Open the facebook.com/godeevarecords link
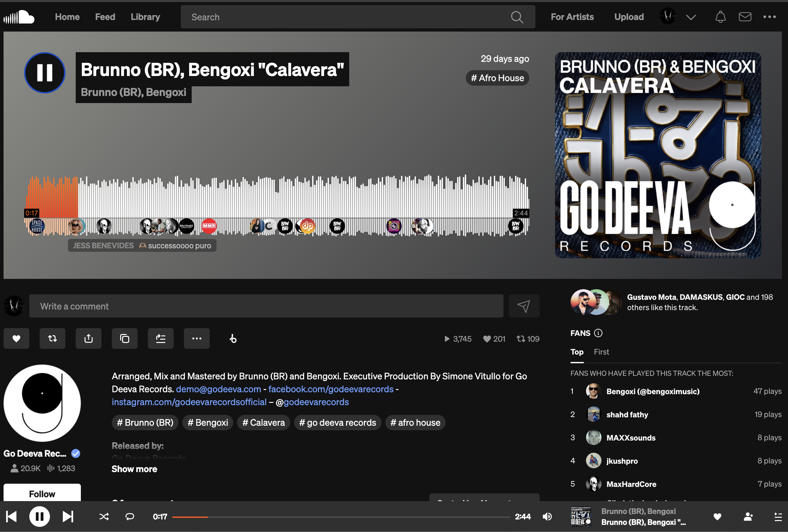788x532 pixels. tap(331, 389)
